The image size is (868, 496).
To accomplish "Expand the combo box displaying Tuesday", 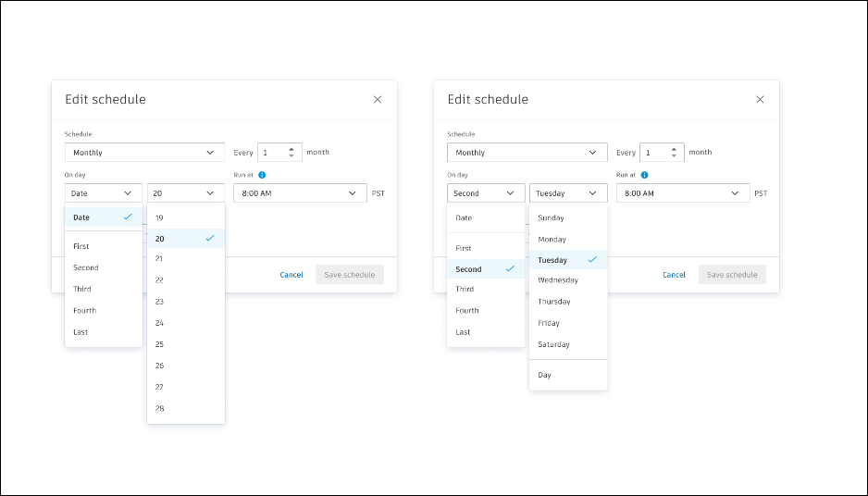I will tap(568, 193).
